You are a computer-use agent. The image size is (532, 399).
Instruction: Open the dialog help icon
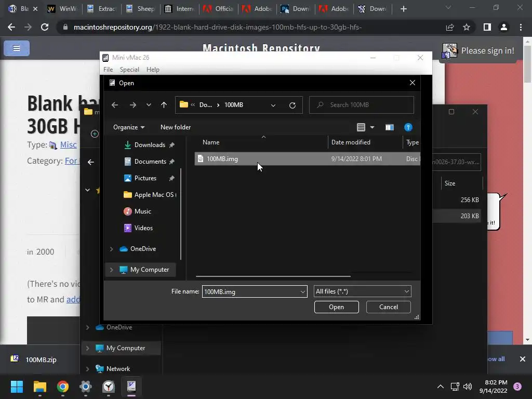pos(408,127)
